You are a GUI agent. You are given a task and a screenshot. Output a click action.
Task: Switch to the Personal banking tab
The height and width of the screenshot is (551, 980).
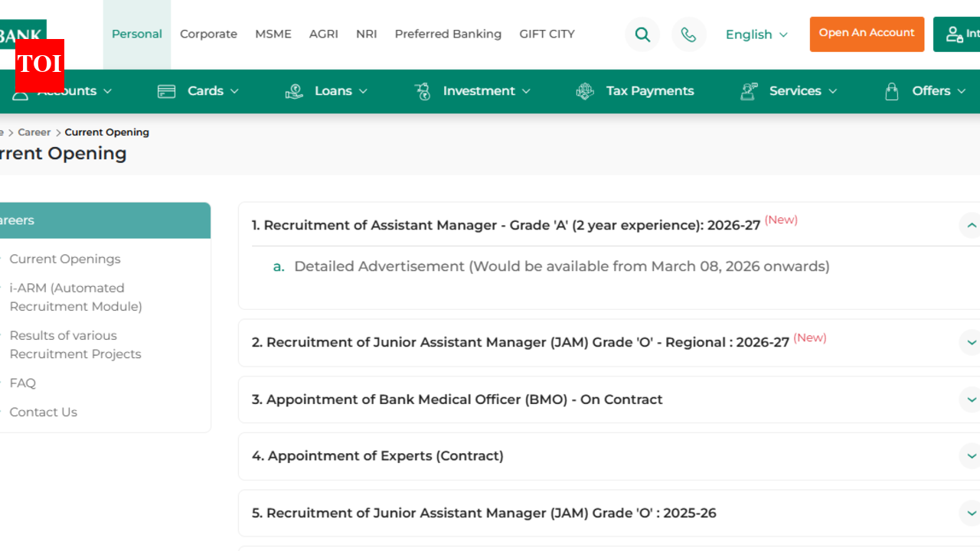pyautogui.click(x=136, y=34)
